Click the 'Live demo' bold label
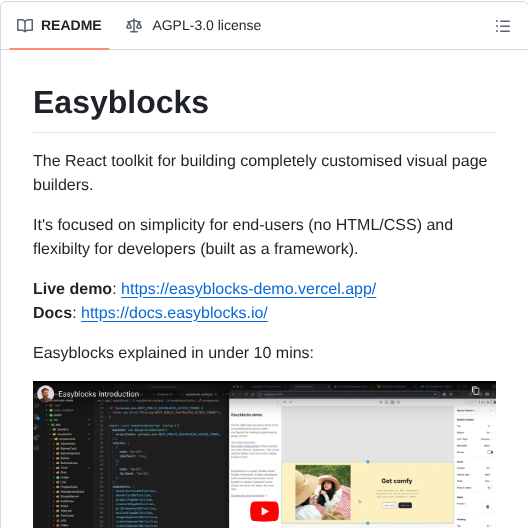 72,289
